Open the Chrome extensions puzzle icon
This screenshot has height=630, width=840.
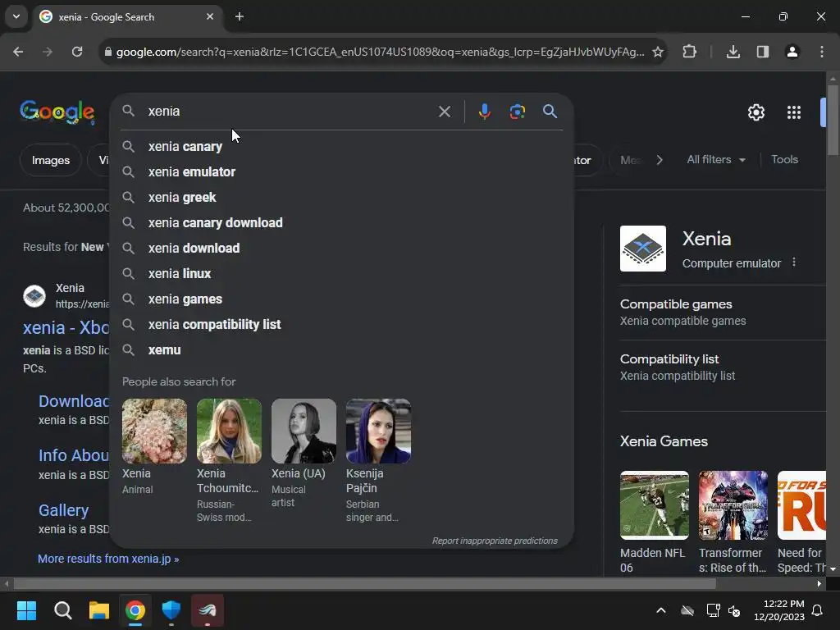pyautogui.click(x=689, y=52)
